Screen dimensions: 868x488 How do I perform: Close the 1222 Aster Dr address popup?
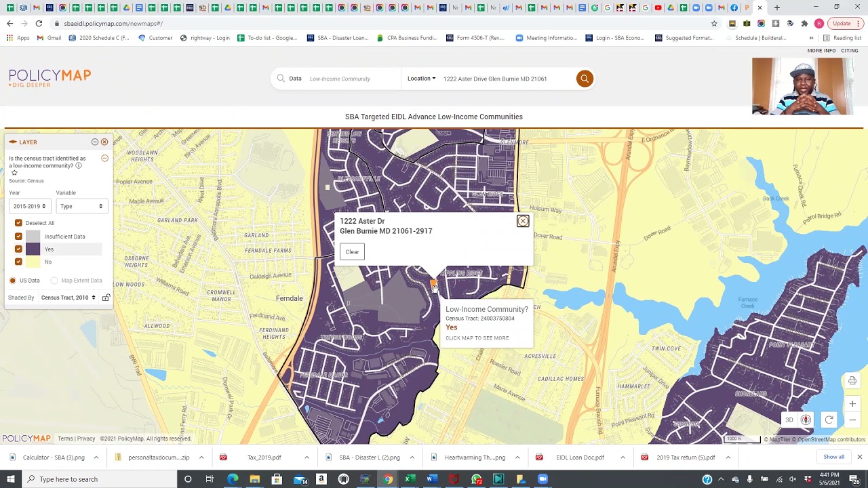point(523,221)
